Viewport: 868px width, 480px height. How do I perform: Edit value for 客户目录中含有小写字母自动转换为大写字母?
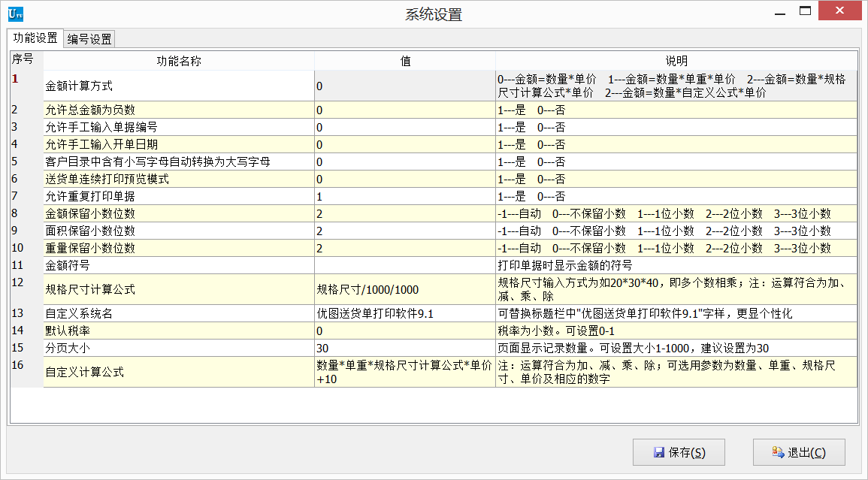tap(405, 162)
